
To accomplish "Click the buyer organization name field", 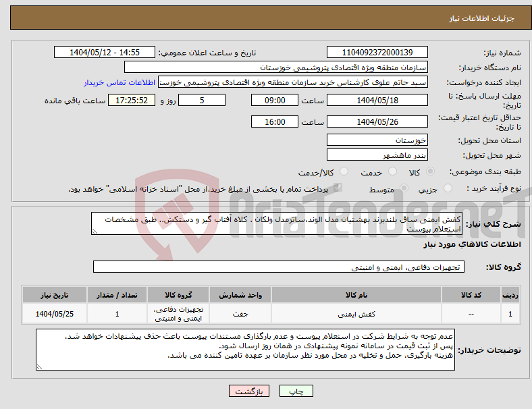I will pos(276,67).
